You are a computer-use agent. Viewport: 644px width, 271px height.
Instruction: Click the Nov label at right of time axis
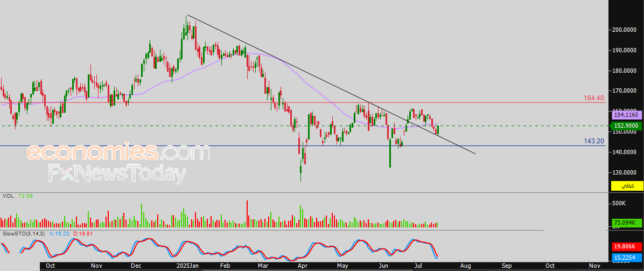pyautogui.click(x=593, y=266)
